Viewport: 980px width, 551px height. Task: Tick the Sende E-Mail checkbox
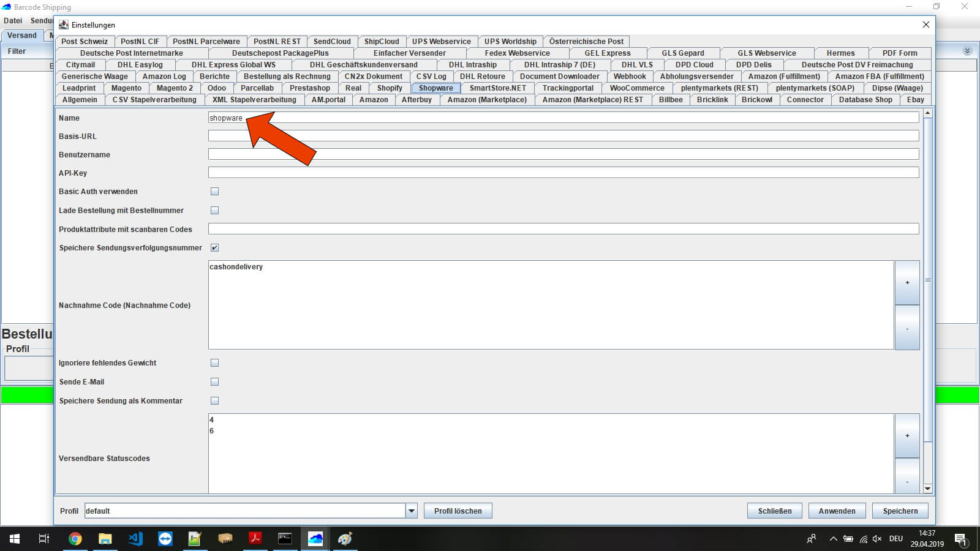click(x=214, y=382)
